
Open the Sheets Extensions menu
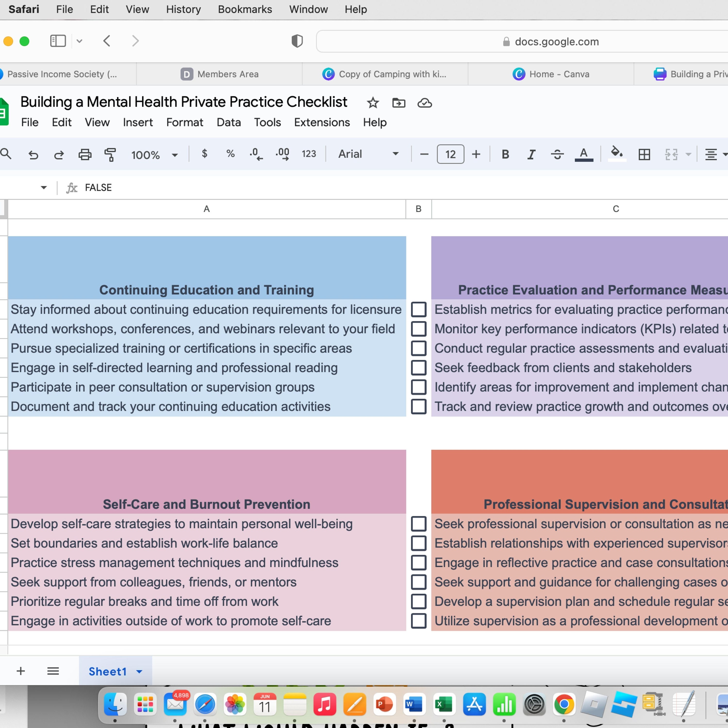[322, 123]
